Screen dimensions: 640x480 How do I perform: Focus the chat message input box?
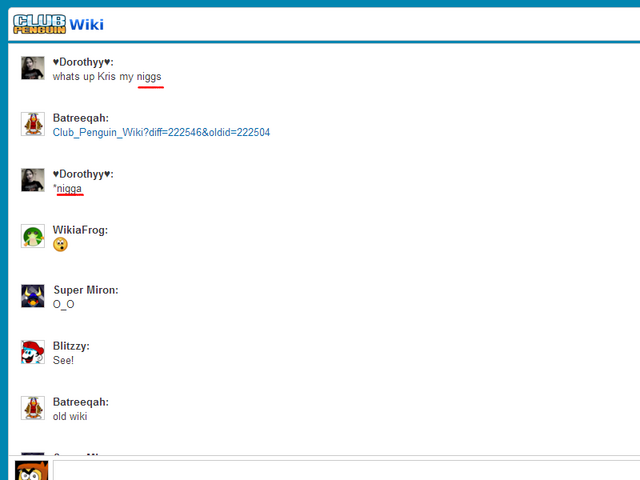[x=347, y=471]
